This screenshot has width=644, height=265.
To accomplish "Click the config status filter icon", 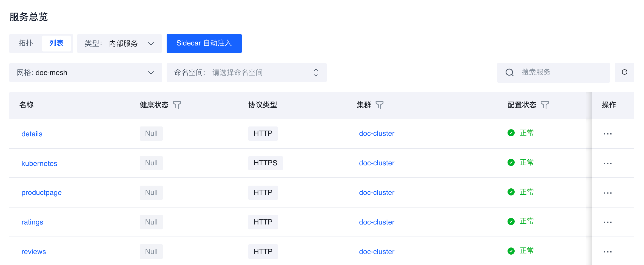I will (x=545, y=105).
